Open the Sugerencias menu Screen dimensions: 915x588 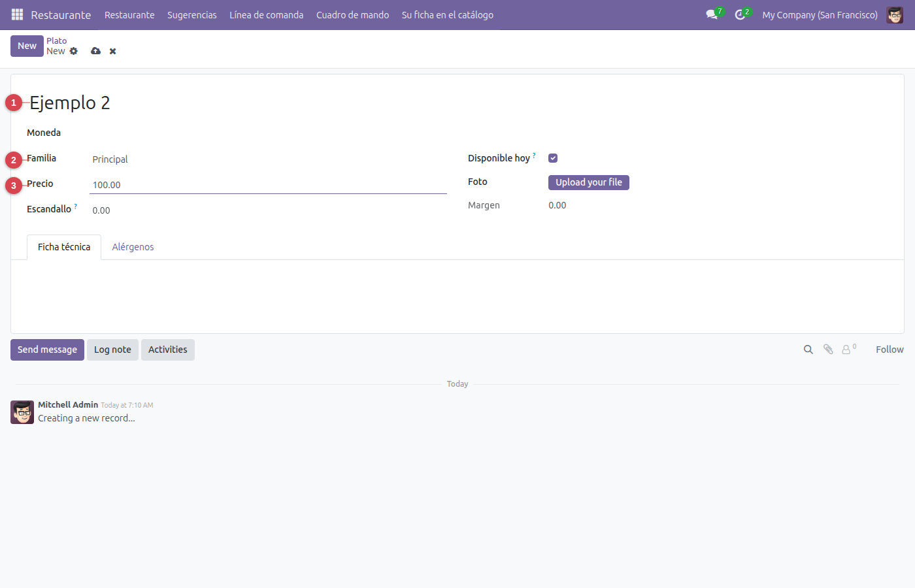coord(192,14)
